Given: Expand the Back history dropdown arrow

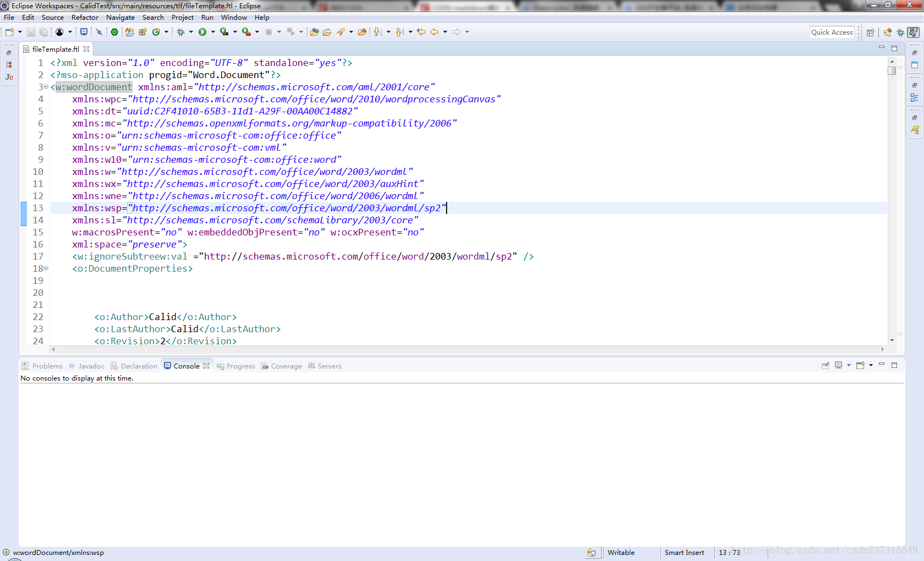Looking at the screenshot, I should click(445, 32).
